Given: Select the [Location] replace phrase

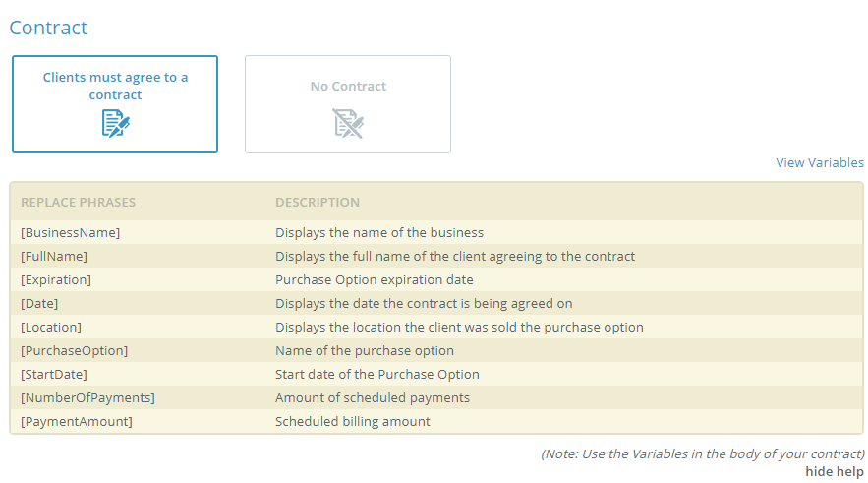Looking at the screenshot, I should click(x=51, y=328).
